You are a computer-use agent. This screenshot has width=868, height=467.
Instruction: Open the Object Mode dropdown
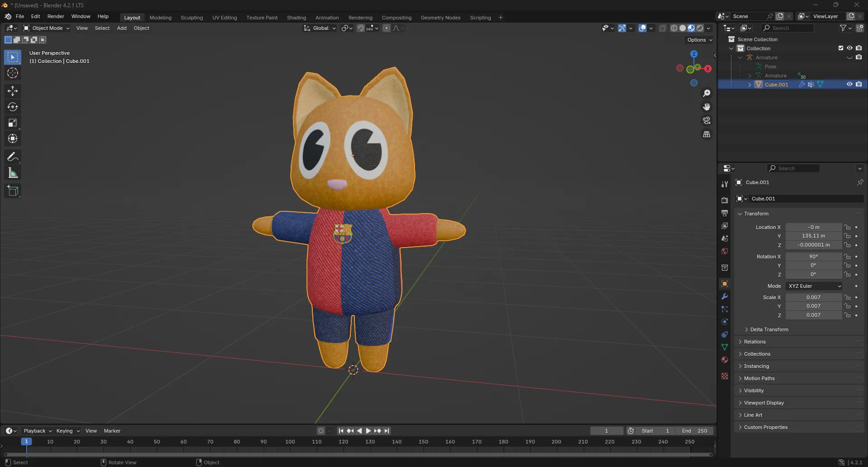[47, 28]
